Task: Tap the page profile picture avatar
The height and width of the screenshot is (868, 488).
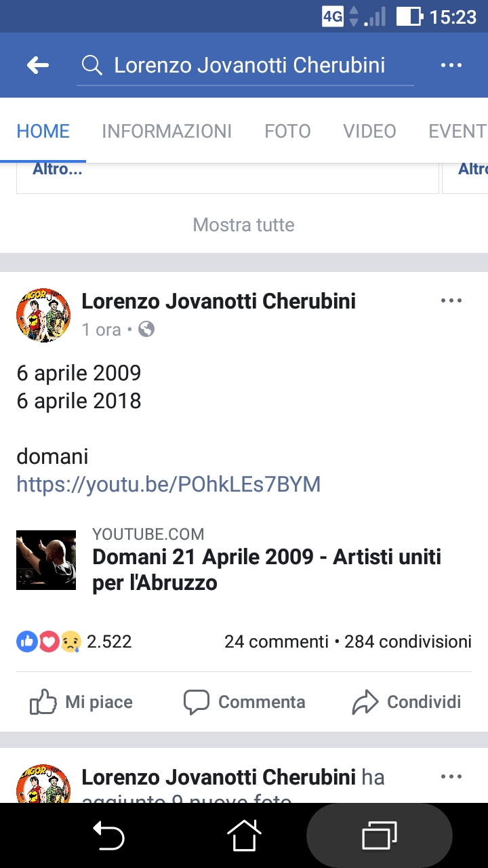Action: [43, 315]
